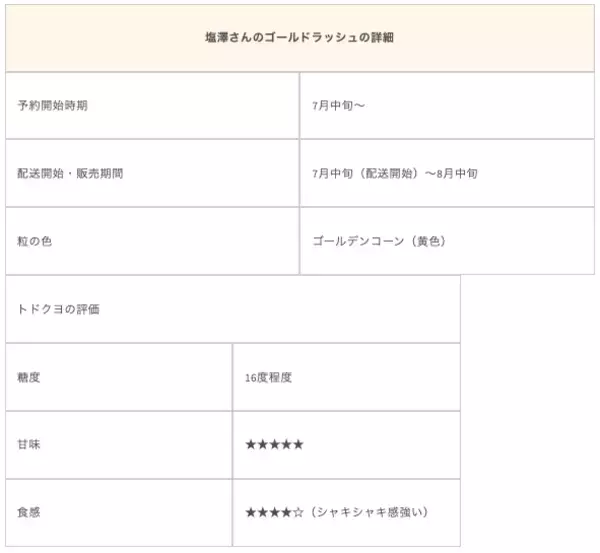Click the first star of 食感 rating

(251, 512)
